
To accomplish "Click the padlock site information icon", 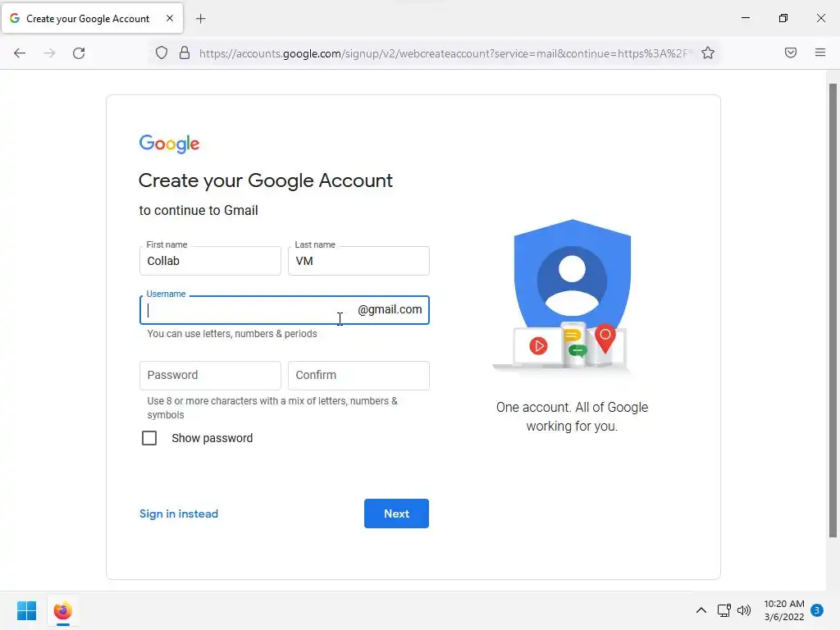I will point(185,53).
